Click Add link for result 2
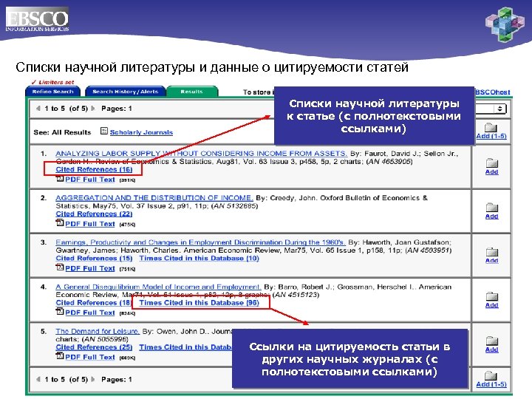This screenshot has width=532, height=399. (x=491, y=216)
